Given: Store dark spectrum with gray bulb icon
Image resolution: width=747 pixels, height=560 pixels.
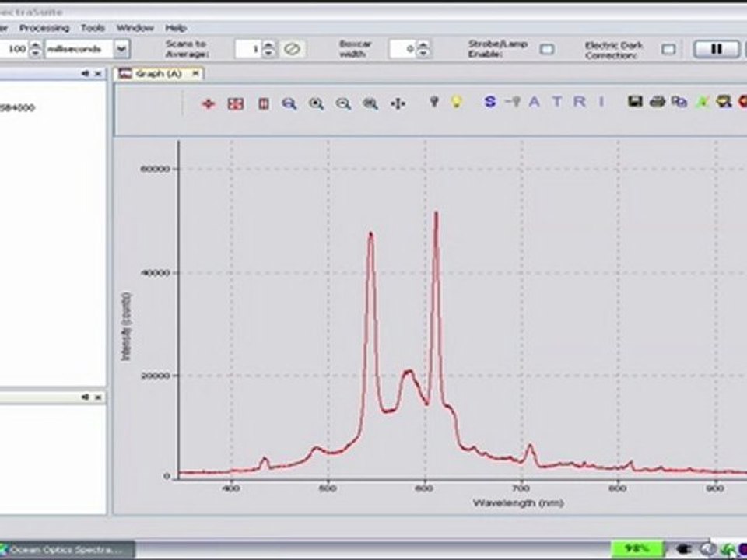Looking at the screenshot, I should (x=434, y=101).
